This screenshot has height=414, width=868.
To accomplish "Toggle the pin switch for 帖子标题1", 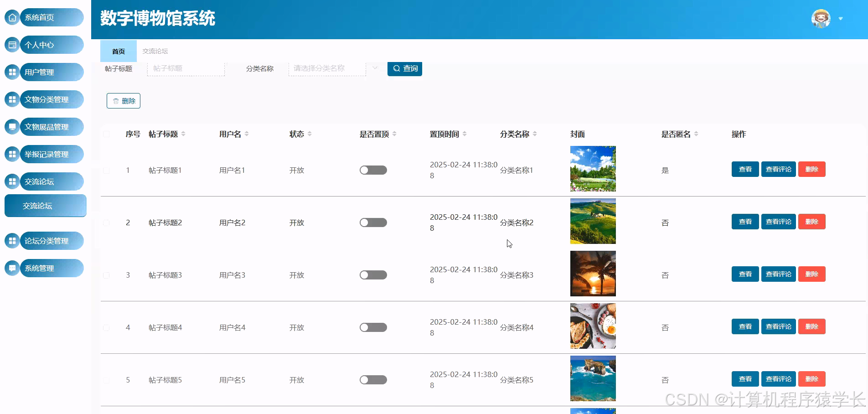I will pos(373,170).
